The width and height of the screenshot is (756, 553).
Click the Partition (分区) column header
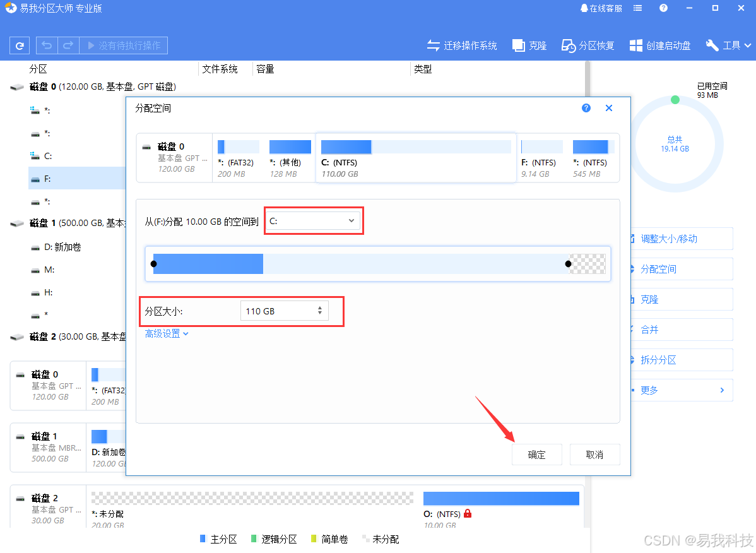pos(38,69)
